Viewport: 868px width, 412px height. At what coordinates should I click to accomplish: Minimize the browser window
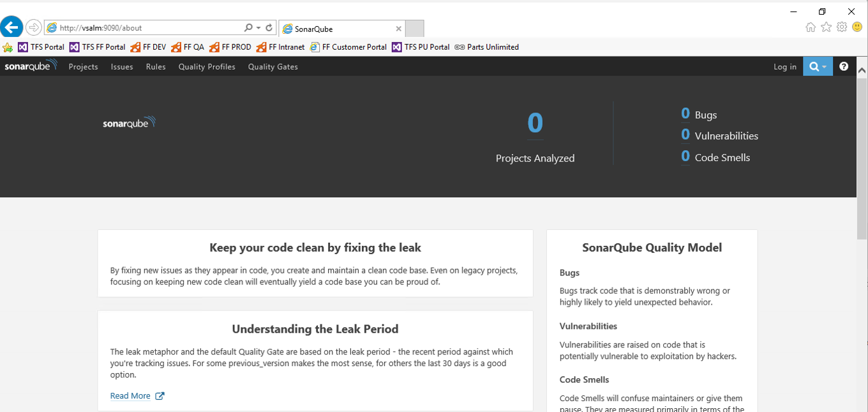click(x=793, y=11)
